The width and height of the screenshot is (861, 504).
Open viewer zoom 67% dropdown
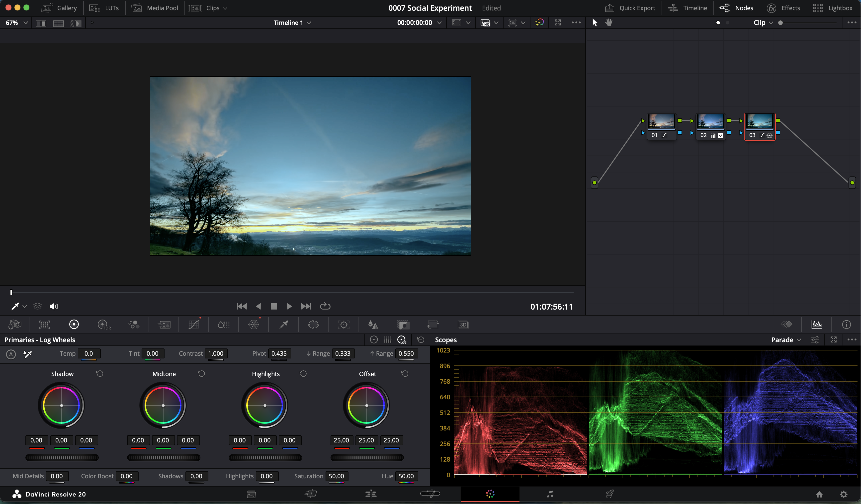(17, 22)
